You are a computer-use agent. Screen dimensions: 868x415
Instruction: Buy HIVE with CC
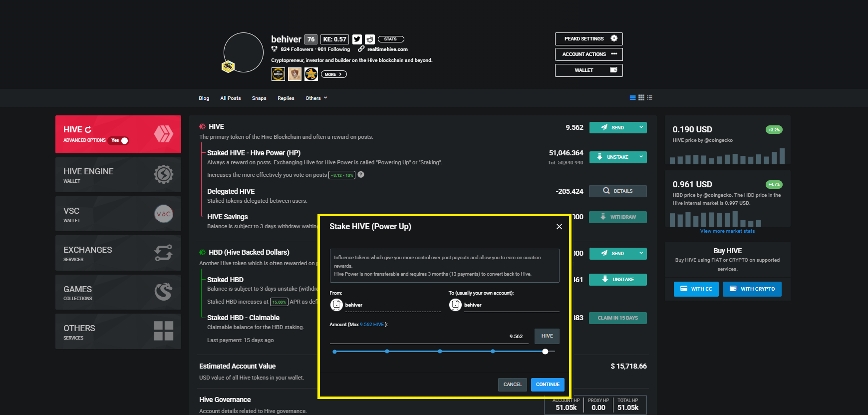coord(696,289)
